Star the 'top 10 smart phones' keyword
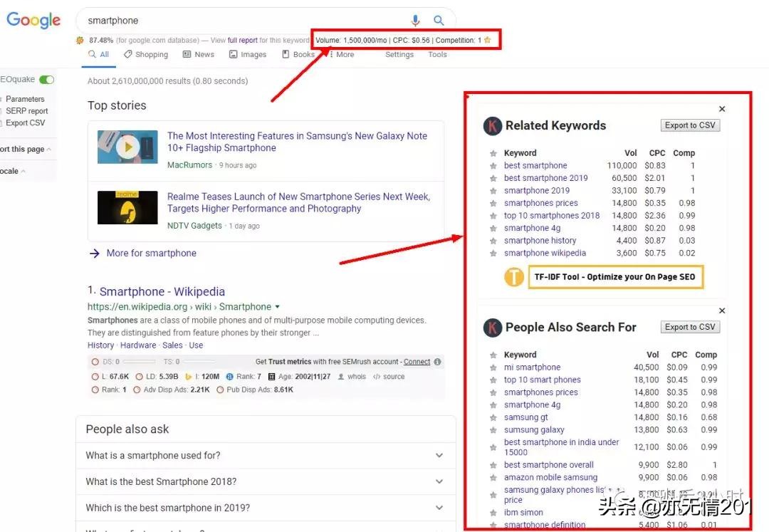The width and height of the screenshot is (769, 532). point(493,380)
